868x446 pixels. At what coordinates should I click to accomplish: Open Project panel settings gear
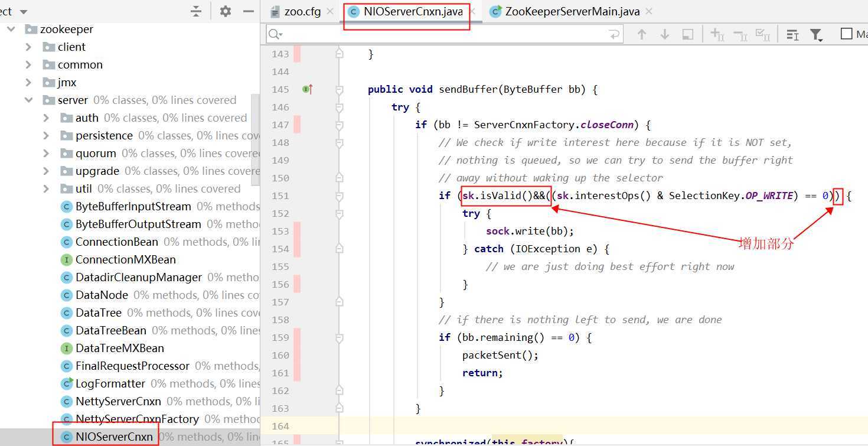(226, 11)
